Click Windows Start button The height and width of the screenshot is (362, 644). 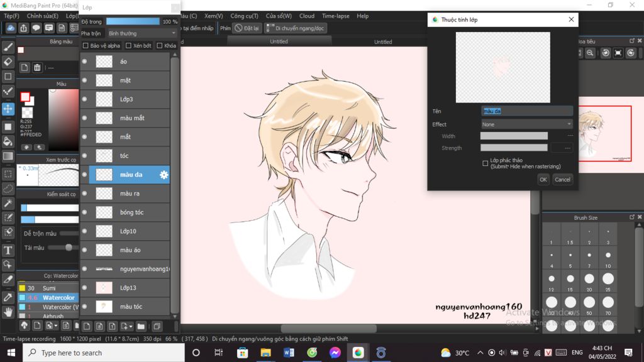click(11, 353)
